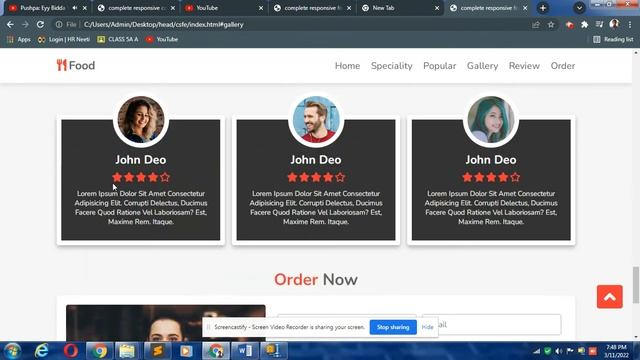640x360 pixels.
Task: Close the YouTube tab
Action: (261, 8)
